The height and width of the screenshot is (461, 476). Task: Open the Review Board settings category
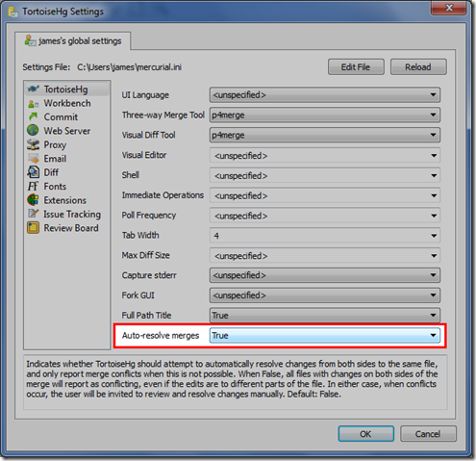coord(67,228)
